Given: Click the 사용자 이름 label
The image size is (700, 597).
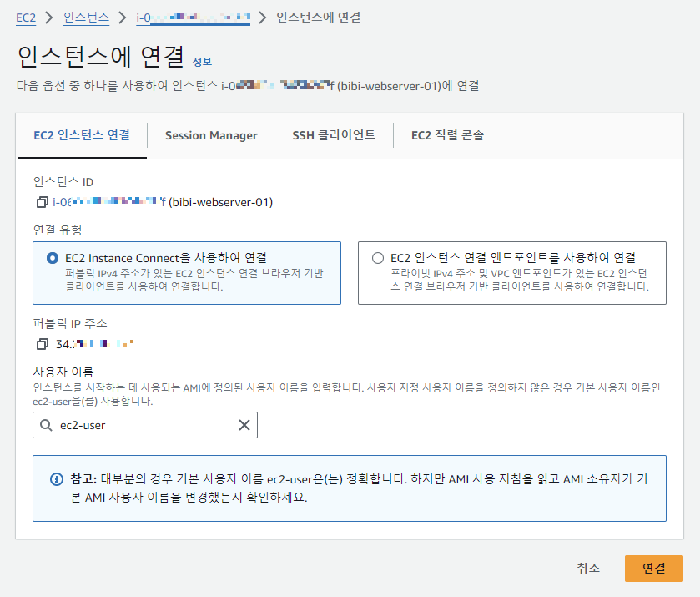Looking at the screenshot, I should 63,372.
